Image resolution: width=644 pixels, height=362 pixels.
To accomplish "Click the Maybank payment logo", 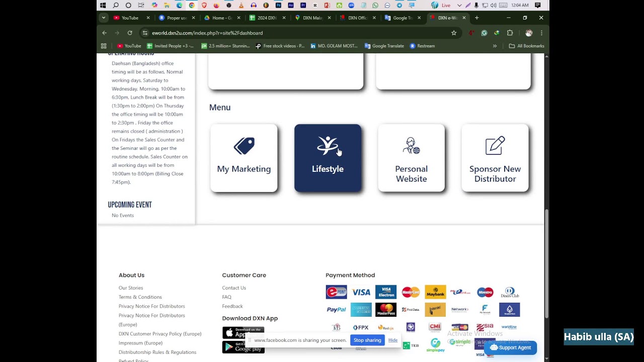I will (435, 292).
